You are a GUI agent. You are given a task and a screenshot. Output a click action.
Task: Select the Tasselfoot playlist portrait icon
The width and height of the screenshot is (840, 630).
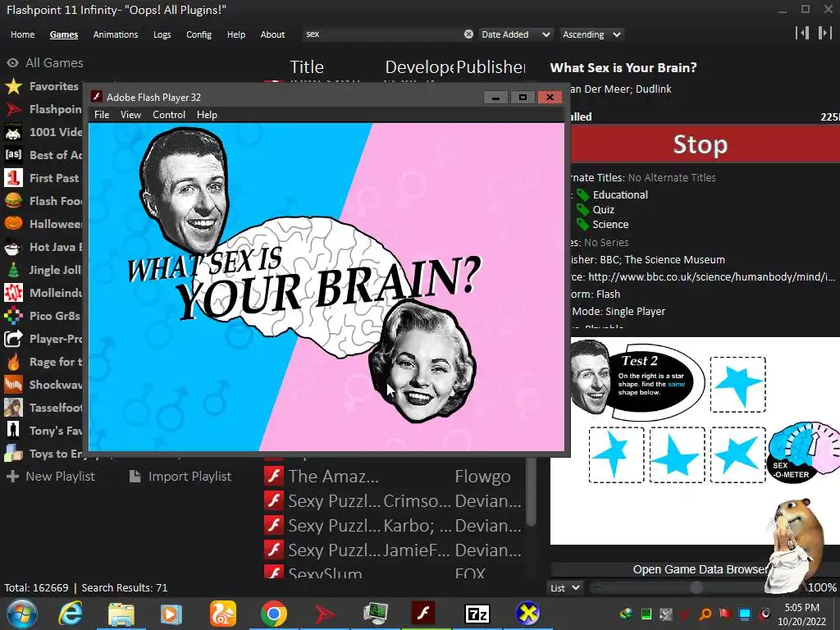pyautogui.click(x=13, y=408)
